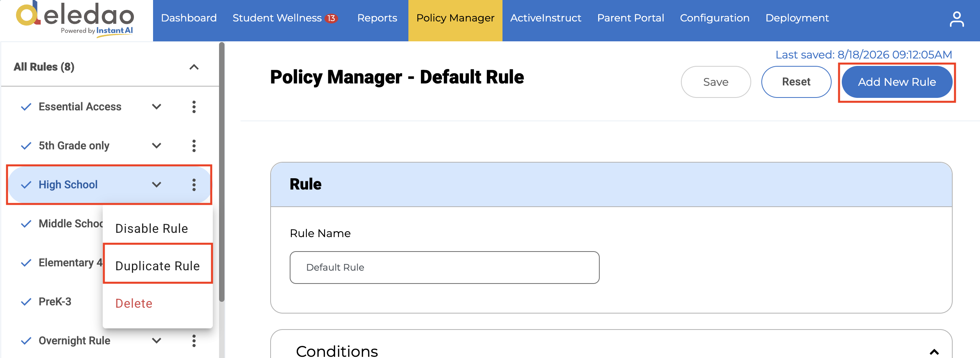This screenshot has height=358, width=980.
Task: Select the Essential Access rule
Action: (x=80, y=106)
